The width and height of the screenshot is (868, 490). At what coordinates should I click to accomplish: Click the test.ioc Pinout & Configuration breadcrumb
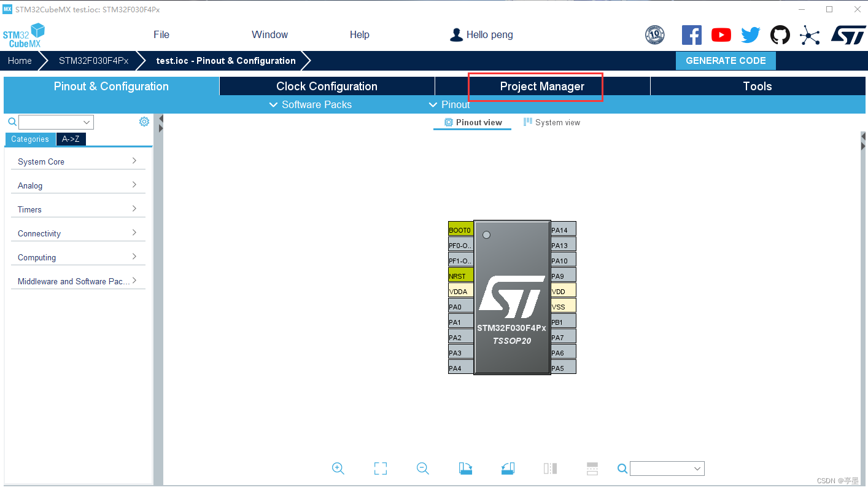click(226, 61)
